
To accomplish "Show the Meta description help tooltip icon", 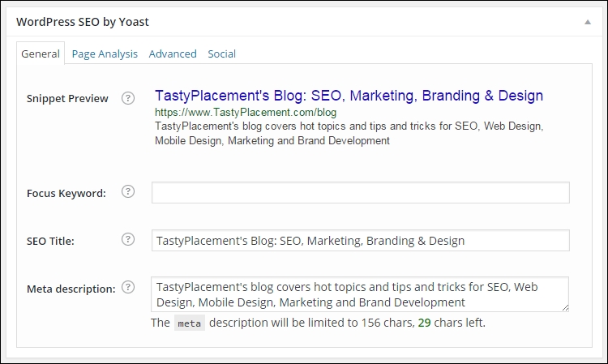I will pyautogui.click(x=128, y=287).
